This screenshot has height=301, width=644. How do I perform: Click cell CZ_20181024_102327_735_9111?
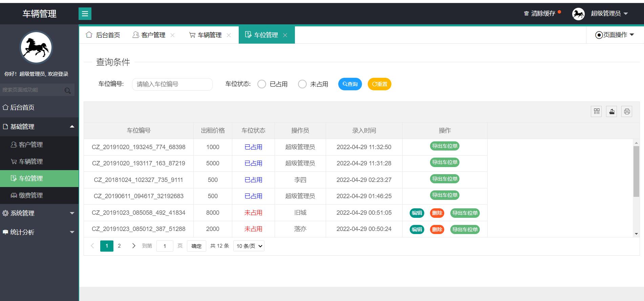click(x=138, y=180)
